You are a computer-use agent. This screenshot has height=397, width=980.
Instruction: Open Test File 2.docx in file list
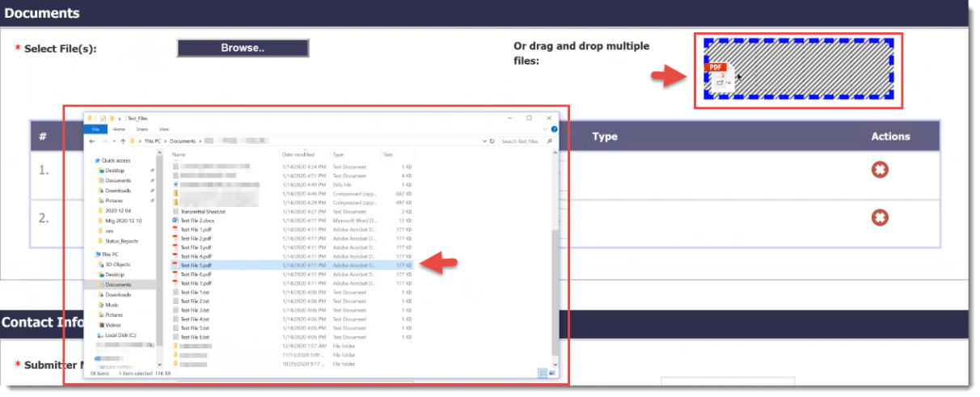coord(196,220)
